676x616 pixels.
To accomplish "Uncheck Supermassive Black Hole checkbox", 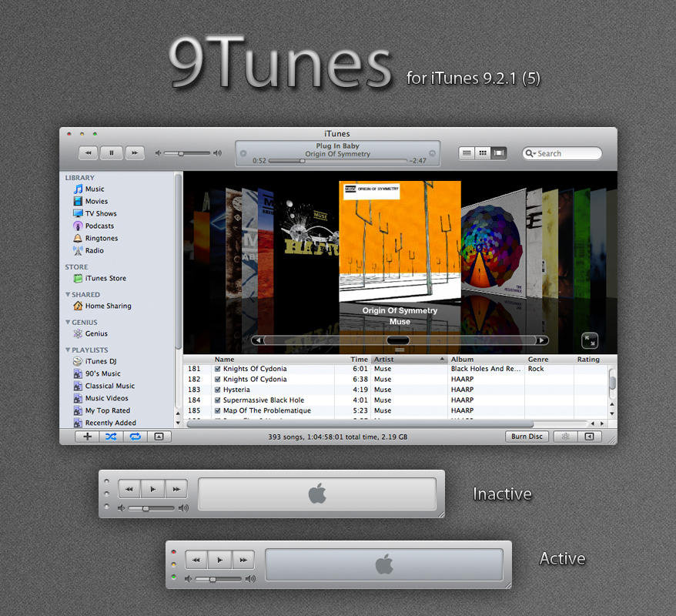I will coord(218,400).
